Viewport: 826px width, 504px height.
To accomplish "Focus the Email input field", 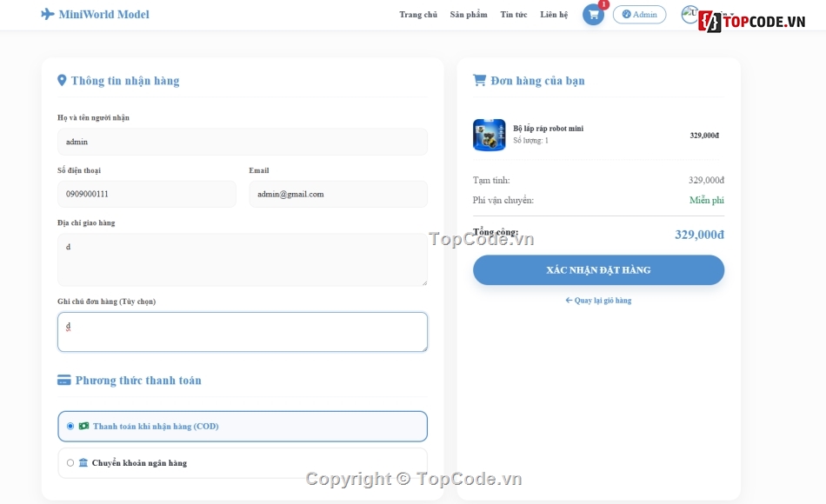I will 338,194.
